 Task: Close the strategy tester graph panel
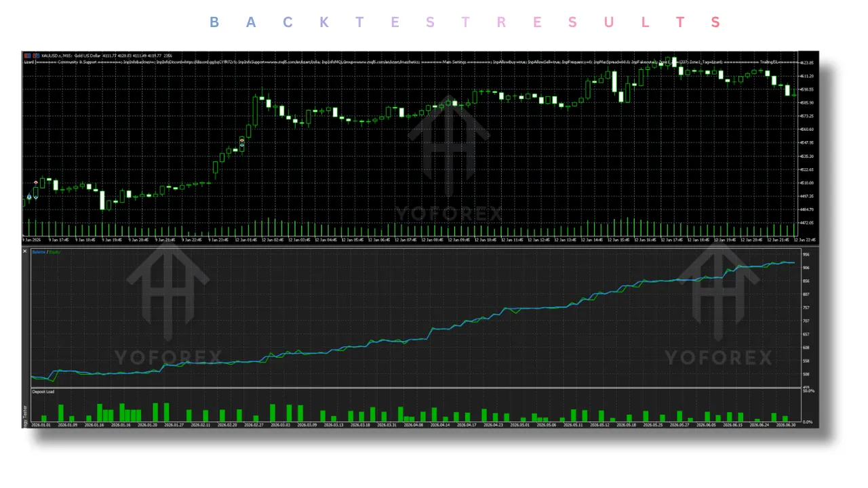[25, 251]
